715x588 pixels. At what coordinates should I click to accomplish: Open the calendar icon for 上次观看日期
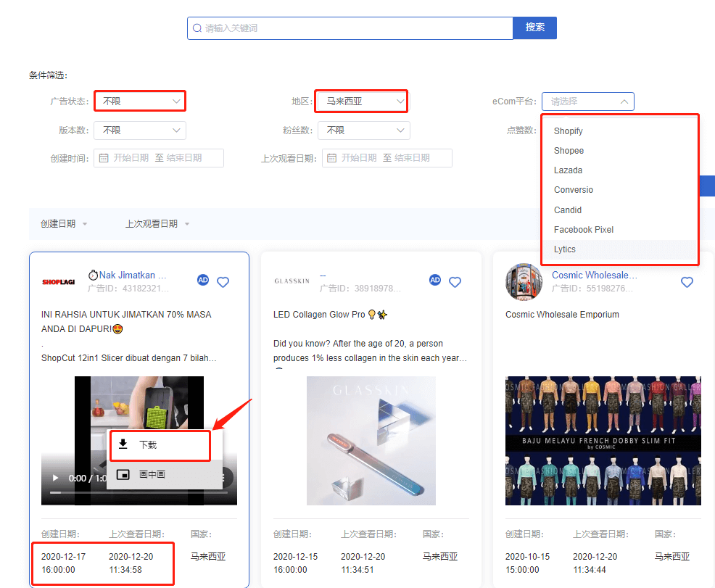[329, 157]
